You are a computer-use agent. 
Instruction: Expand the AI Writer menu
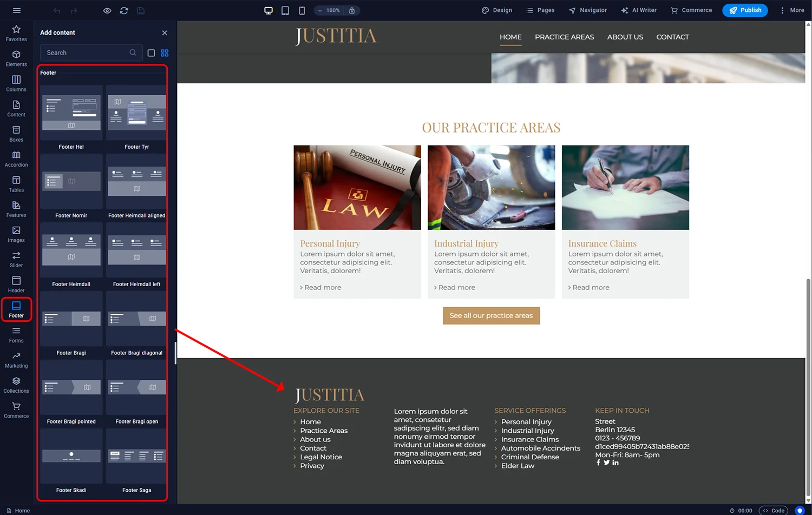click(x=639, y=10)
